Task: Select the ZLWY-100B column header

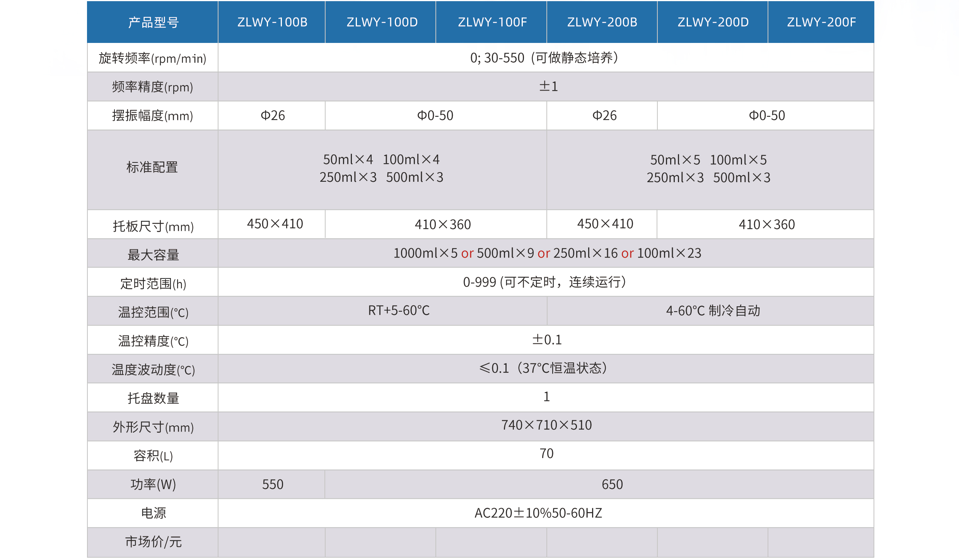Action: tap(272, 22)
